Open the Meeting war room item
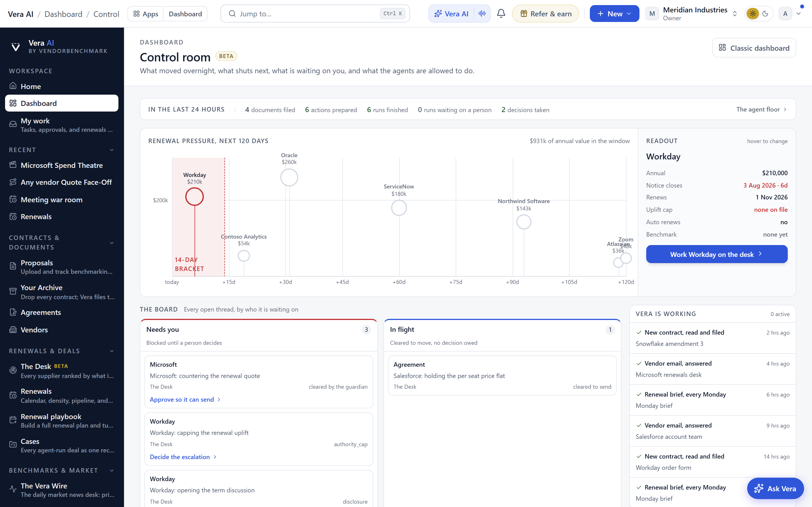Viewport: 812px width, 507px height. tap(62, 199)
